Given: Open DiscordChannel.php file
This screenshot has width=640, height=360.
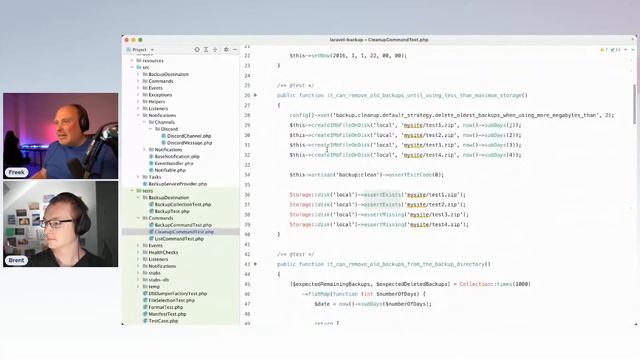Looking at the screenshot, I should pos(189,136).
